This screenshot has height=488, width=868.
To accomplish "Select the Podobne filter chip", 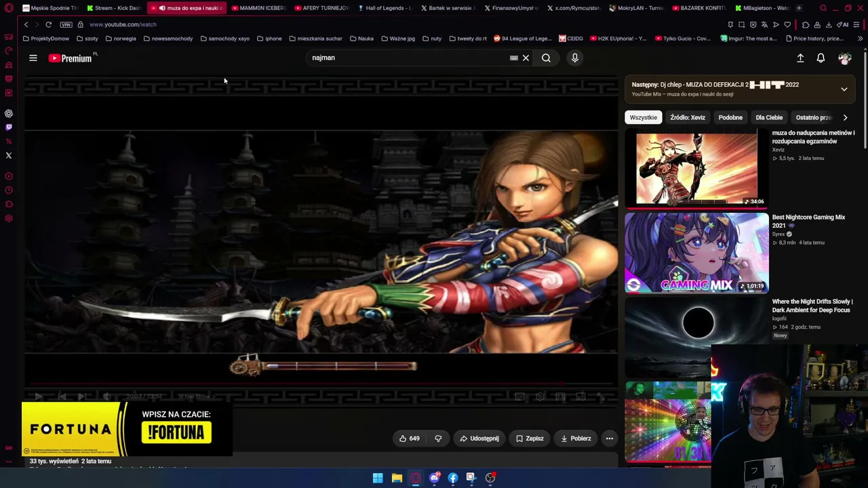I will pos(730,117).
